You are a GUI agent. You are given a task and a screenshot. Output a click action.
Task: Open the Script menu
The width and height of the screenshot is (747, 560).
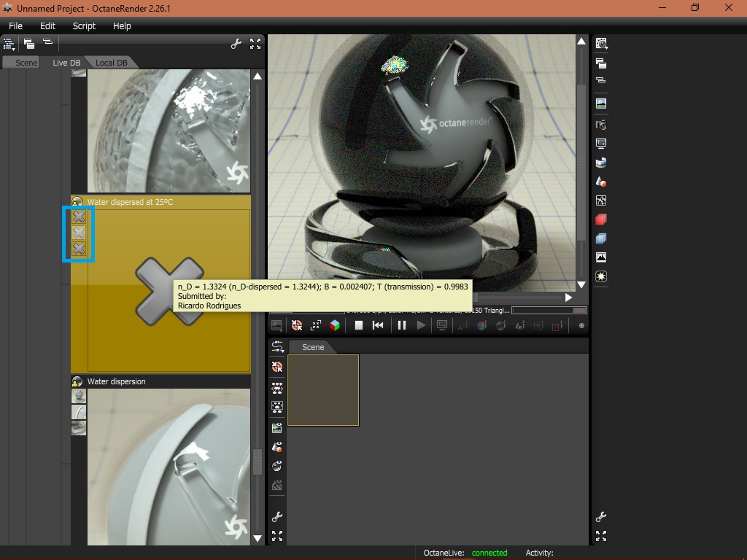(x=84, y=26)
